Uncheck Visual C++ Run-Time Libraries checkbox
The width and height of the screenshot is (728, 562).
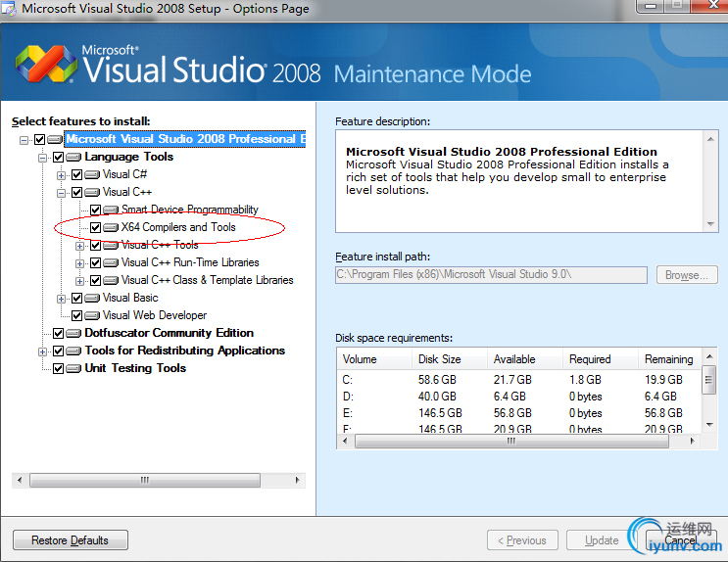click(x=95, y=262)
